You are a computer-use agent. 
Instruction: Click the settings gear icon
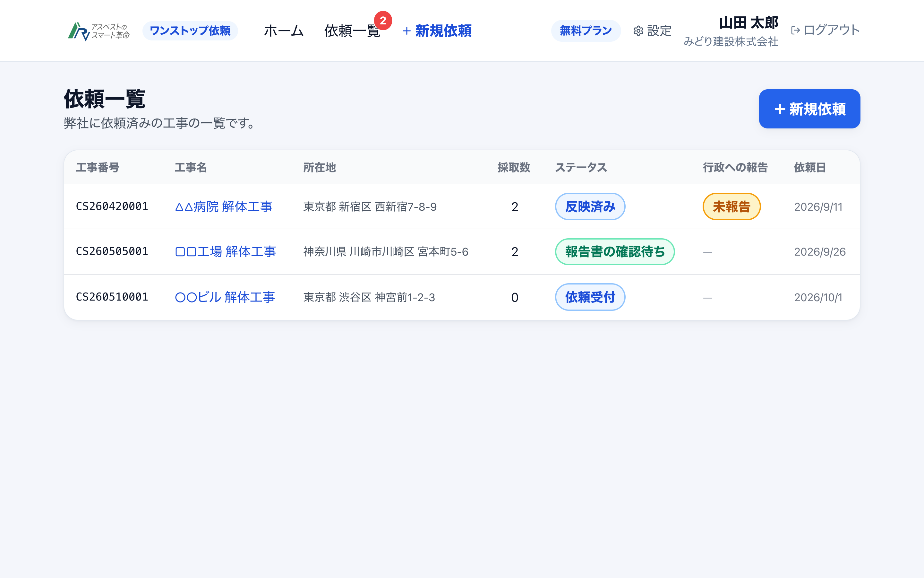point(638,31)
